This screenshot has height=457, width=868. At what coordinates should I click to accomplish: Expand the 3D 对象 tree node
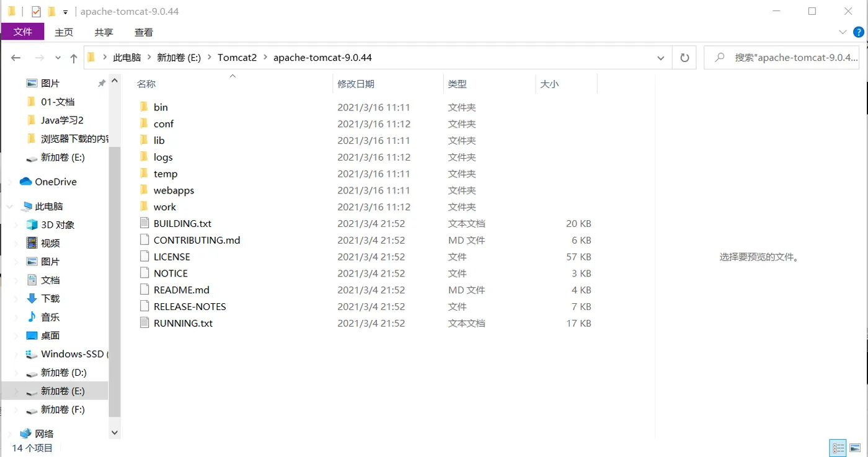17,225
